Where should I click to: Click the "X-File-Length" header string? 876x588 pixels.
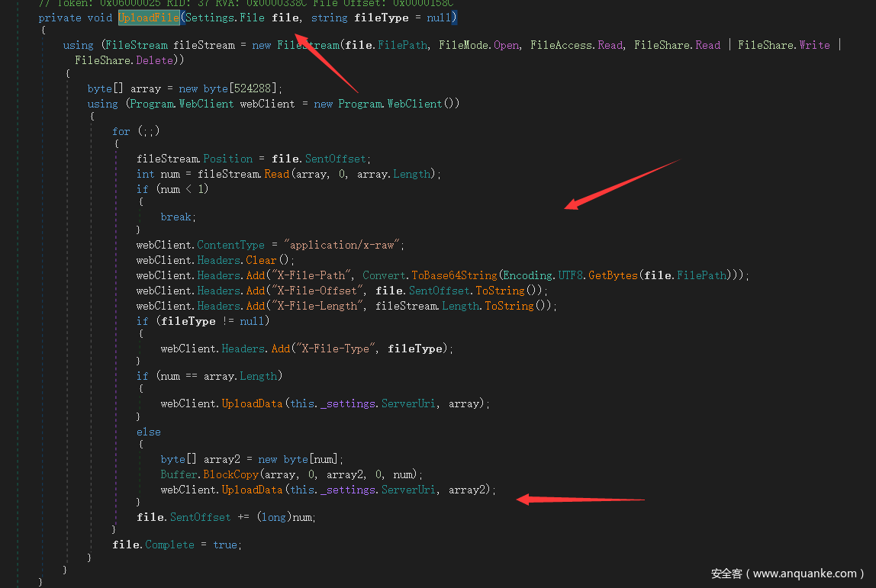point(318,306)
